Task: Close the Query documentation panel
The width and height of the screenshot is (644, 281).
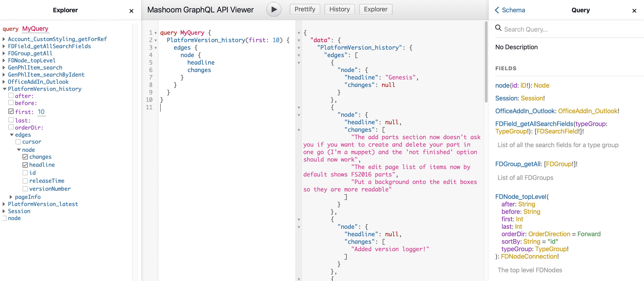Action: [634, 10]
